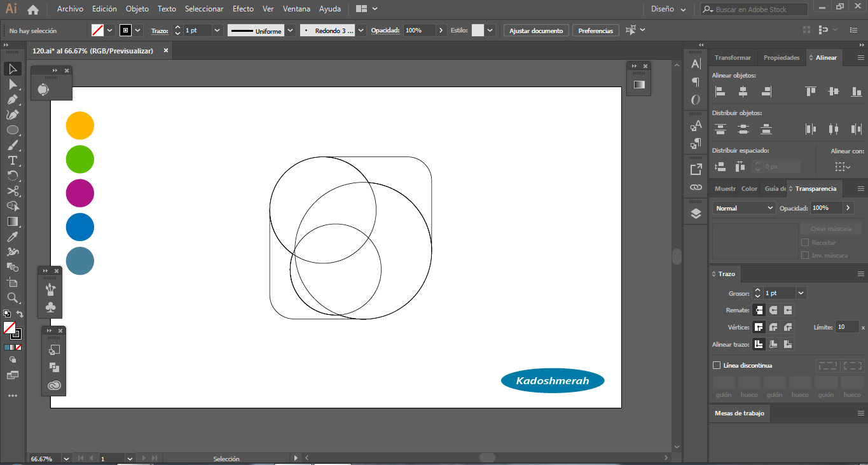Open the Layers panel icon

696,214
